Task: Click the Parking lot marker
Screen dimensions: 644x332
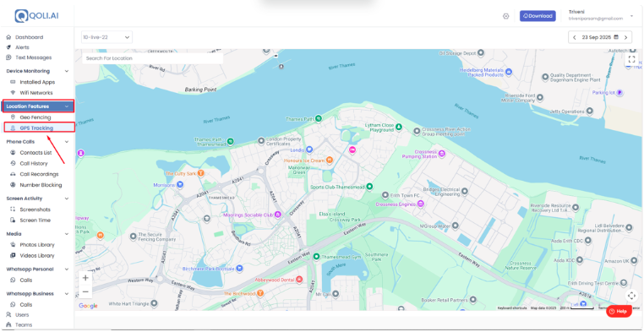Action: click(x=619, y=93)
